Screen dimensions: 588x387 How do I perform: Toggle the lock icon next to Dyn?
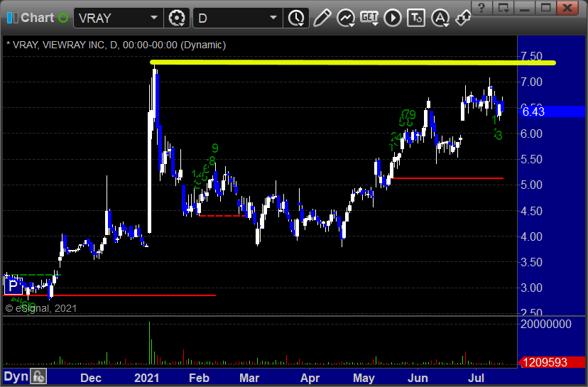[38, 376]
